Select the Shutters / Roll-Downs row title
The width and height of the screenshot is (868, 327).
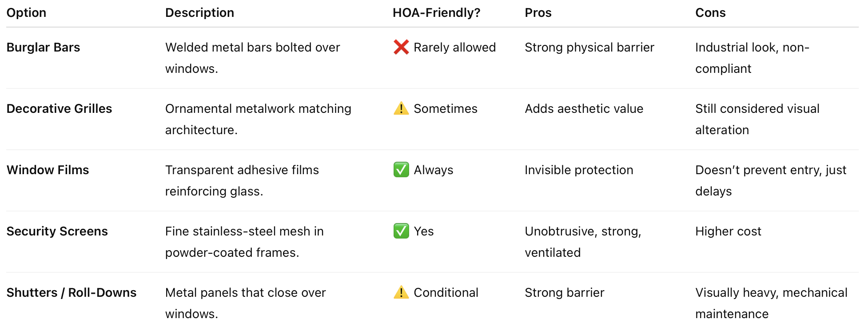(x=71, y=293)
